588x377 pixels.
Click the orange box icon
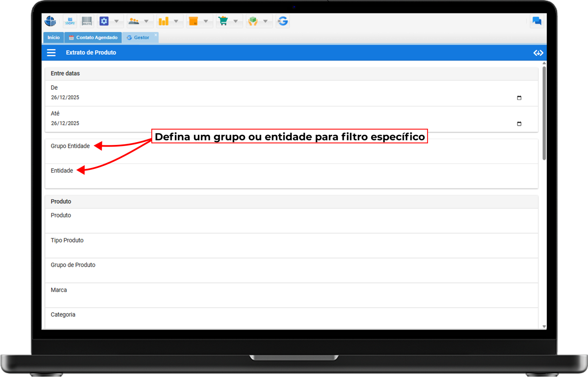point(193,21)
